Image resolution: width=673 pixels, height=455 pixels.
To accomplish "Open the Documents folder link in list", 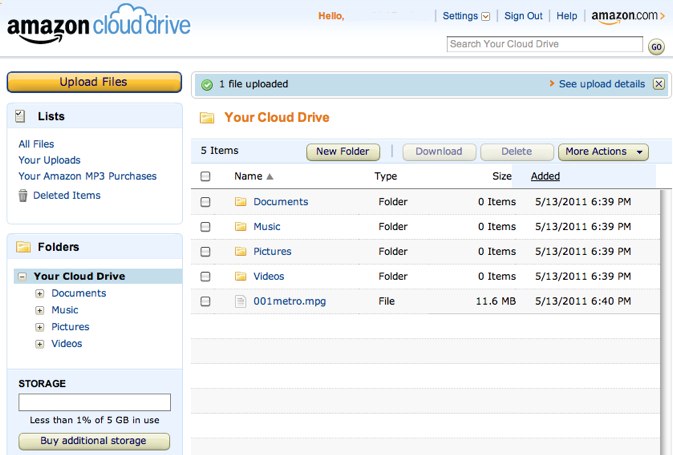I will [x=281, y=201].
